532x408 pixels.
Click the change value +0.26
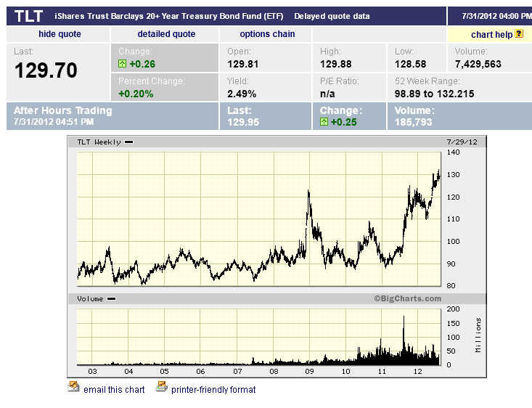point(142,64)
